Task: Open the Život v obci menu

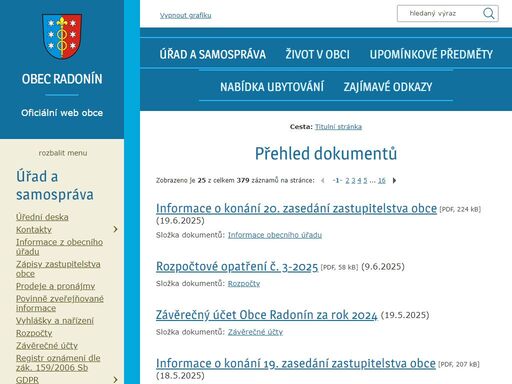Action: click(317, 54)
